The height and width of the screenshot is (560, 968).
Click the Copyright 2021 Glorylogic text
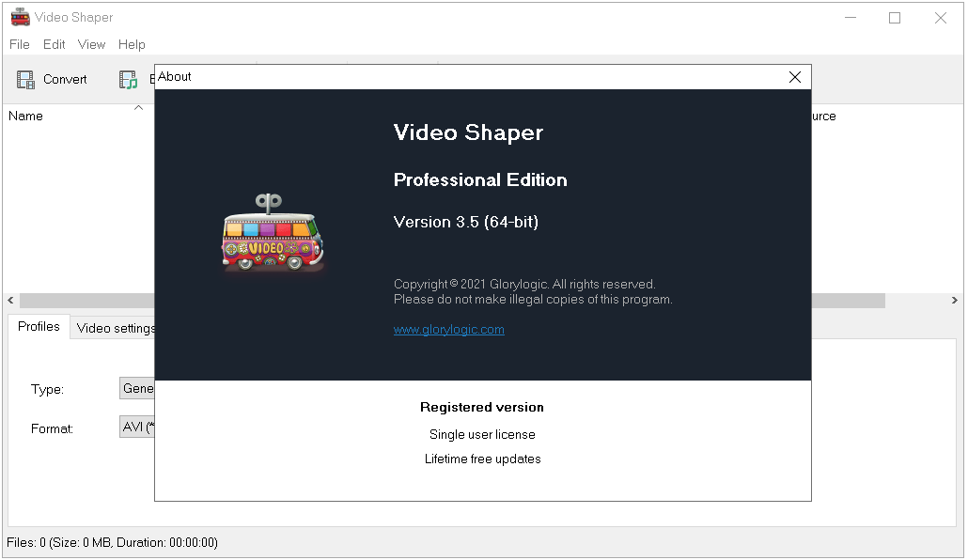pyautogui.click(x=524, y=285)
